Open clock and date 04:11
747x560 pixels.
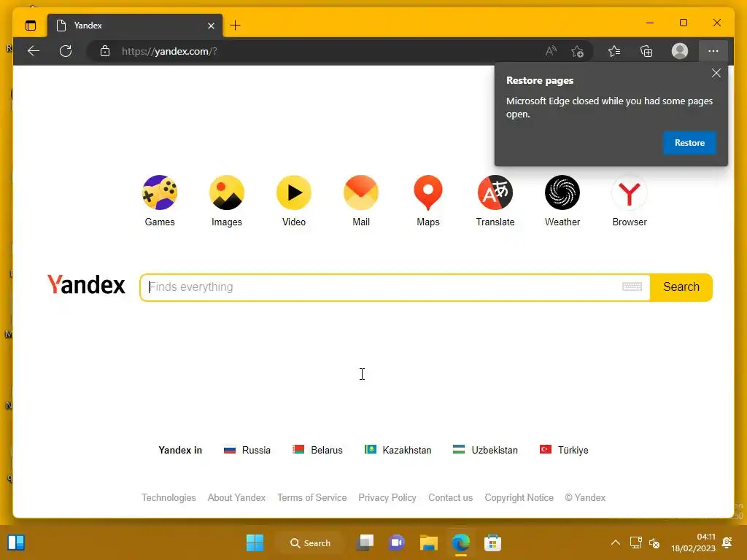pos(693,542)
